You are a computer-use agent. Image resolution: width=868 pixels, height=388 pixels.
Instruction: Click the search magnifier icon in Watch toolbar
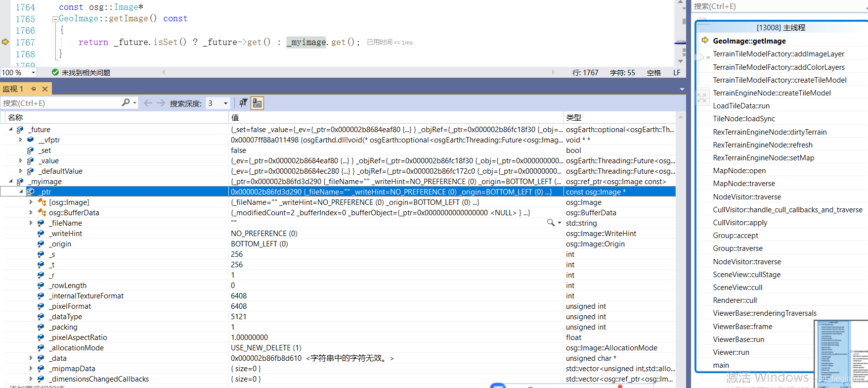click(126, 102)
